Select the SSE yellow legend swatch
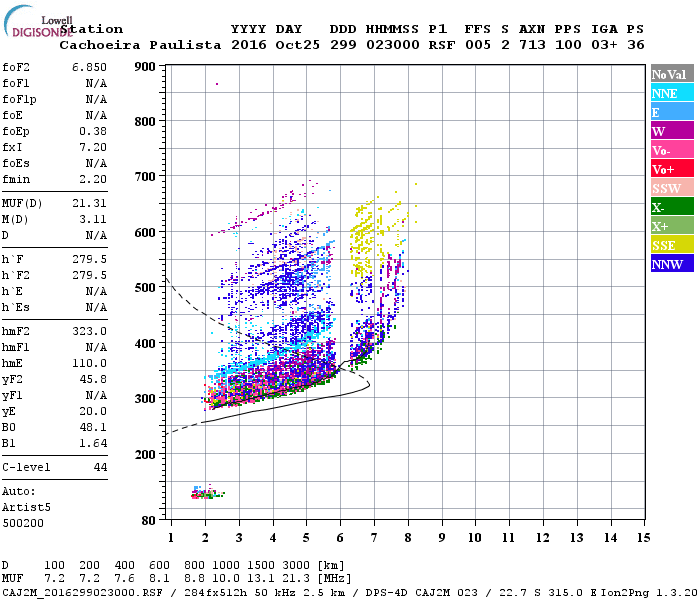Screen dimensions: 700x600 click(x=672, y=244)
